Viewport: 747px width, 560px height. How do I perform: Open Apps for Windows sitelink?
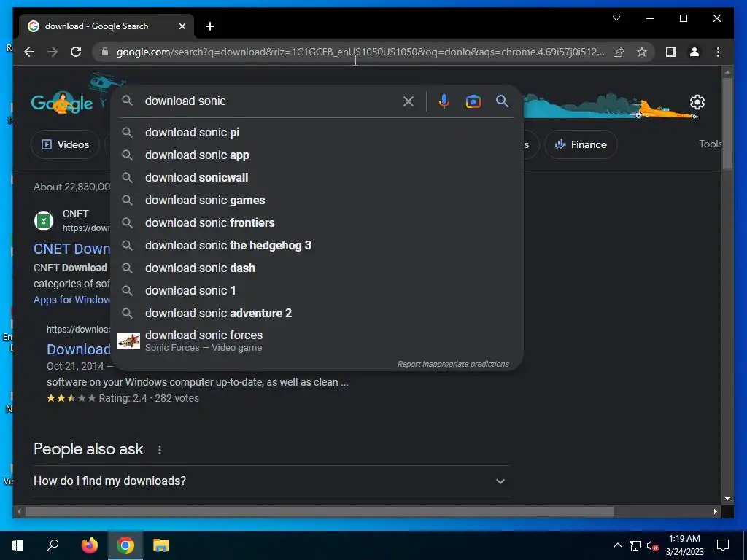pyautogui.click(x=71, y=300)
